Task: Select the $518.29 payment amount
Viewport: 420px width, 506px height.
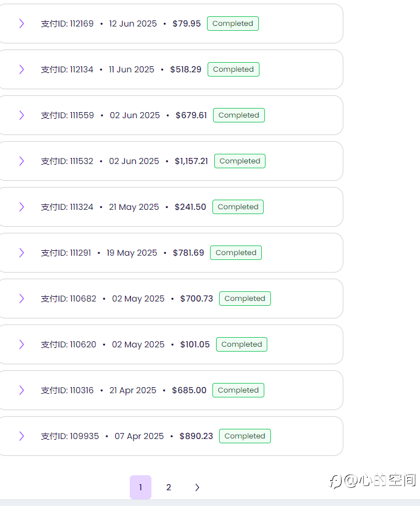Action: click(186, 69)
